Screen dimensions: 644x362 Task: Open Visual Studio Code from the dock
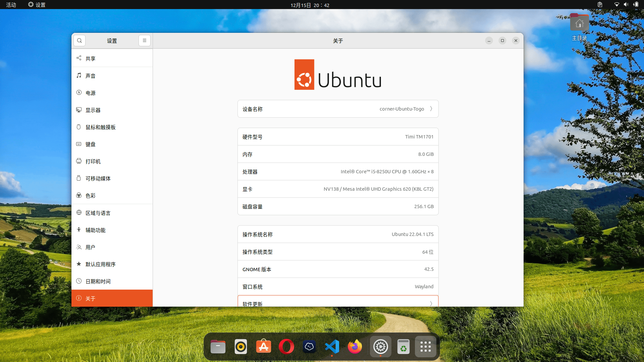click(x=332, y=347)
